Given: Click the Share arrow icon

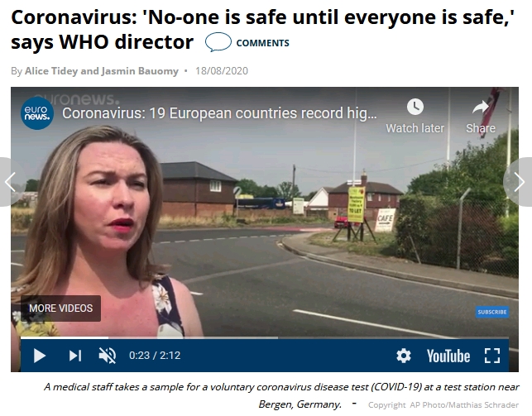Looking at the screenshot, I should click(x=481, y=108).
